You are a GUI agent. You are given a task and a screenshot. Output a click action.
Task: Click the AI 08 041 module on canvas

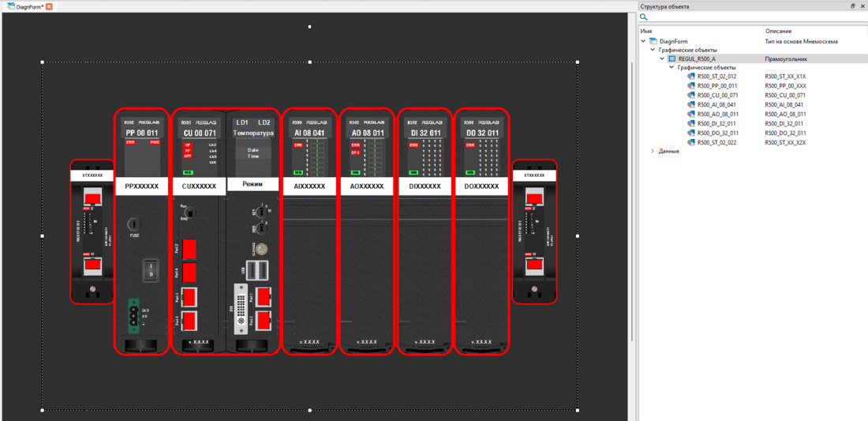point(309,231)
